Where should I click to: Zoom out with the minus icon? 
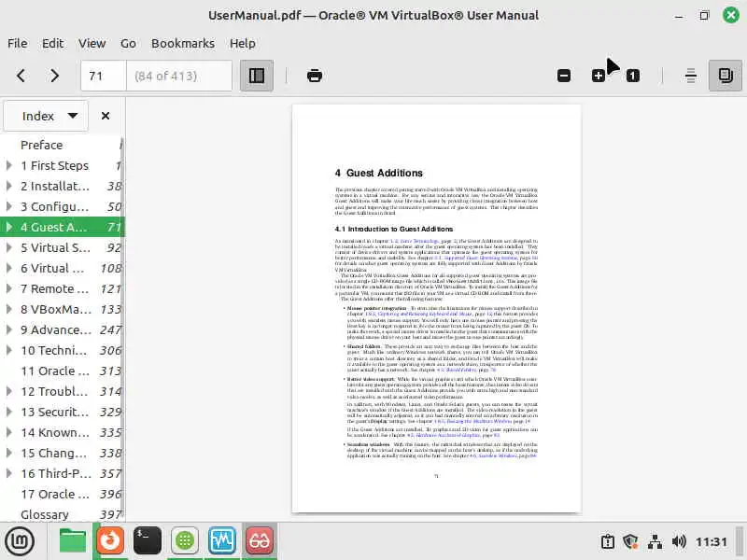click(x=564, y=76)
